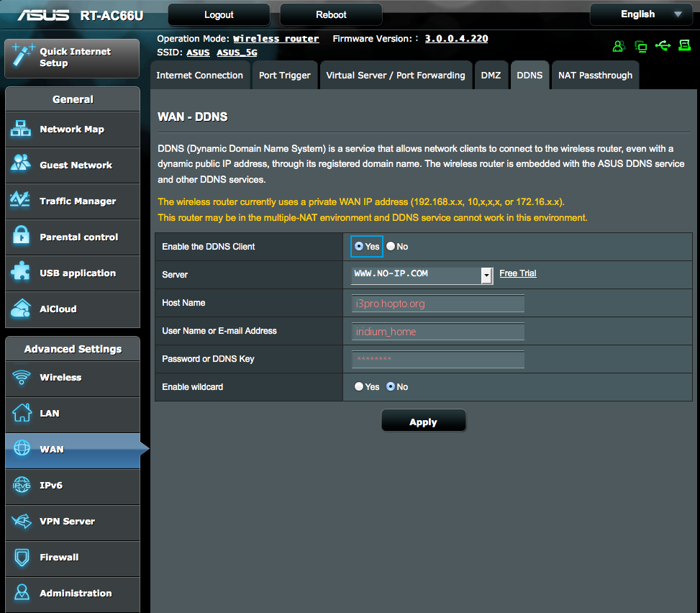Go to Parental control settings
Image resolution: width=700 pixels, height=613 pixels.
click(x=72, y=237)
